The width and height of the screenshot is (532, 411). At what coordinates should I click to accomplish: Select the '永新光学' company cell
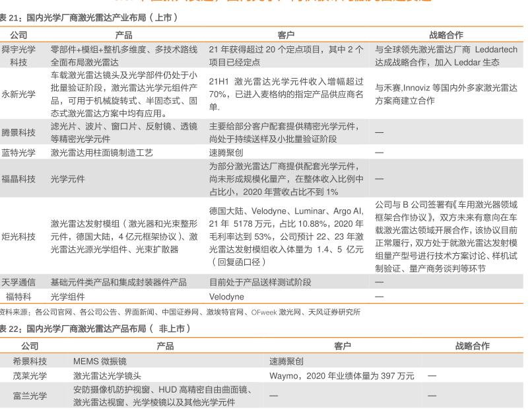click(x=18, y=94)
